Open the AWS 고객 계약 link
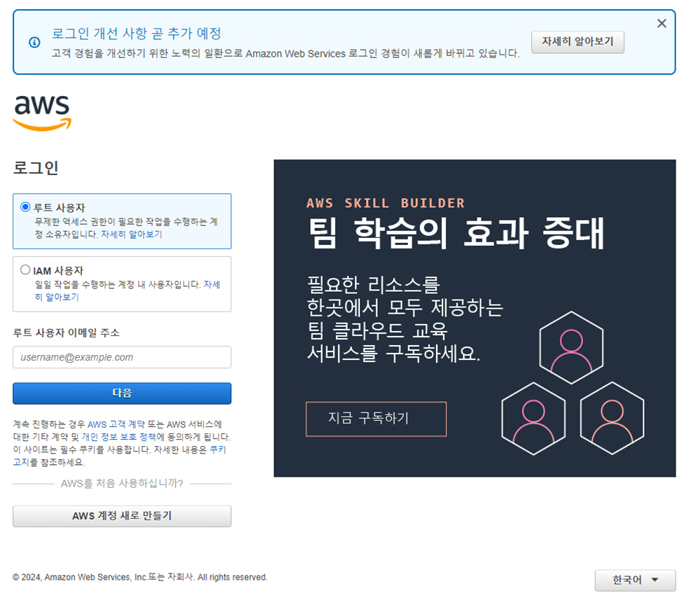Image resolution: width=700 pixels, height=607 pixels. point(116,424)
